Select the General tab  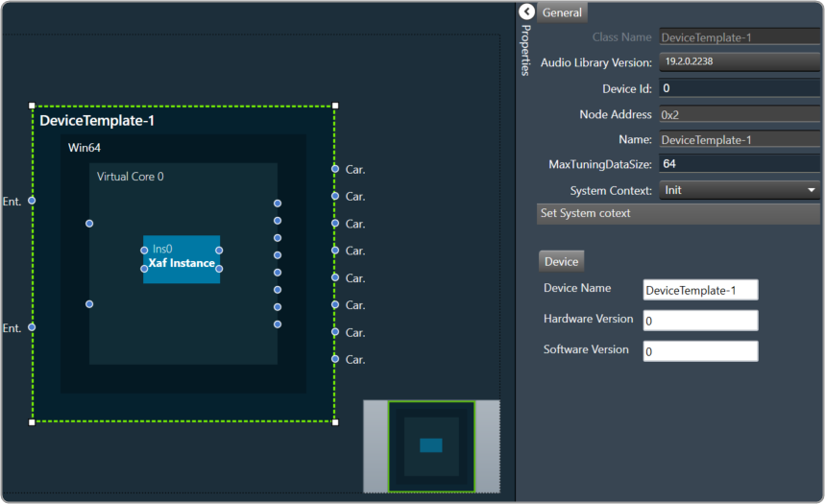562,12
